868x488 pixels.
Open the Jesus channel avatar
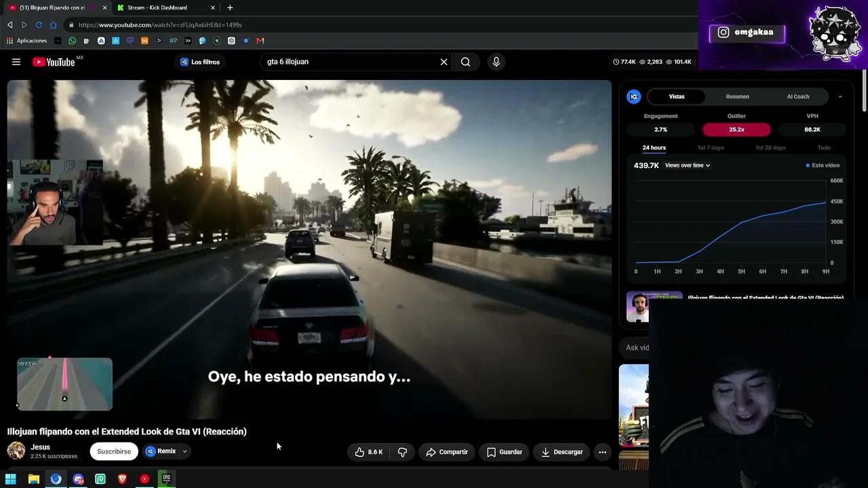[16, 451]
